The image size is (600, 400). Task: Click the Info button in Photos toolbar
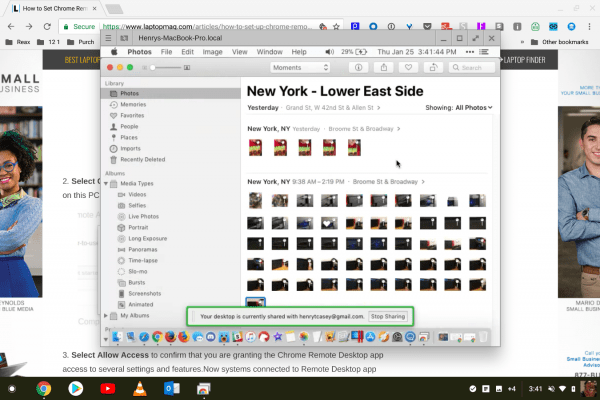pyautogui.click(x=359, y=67)
